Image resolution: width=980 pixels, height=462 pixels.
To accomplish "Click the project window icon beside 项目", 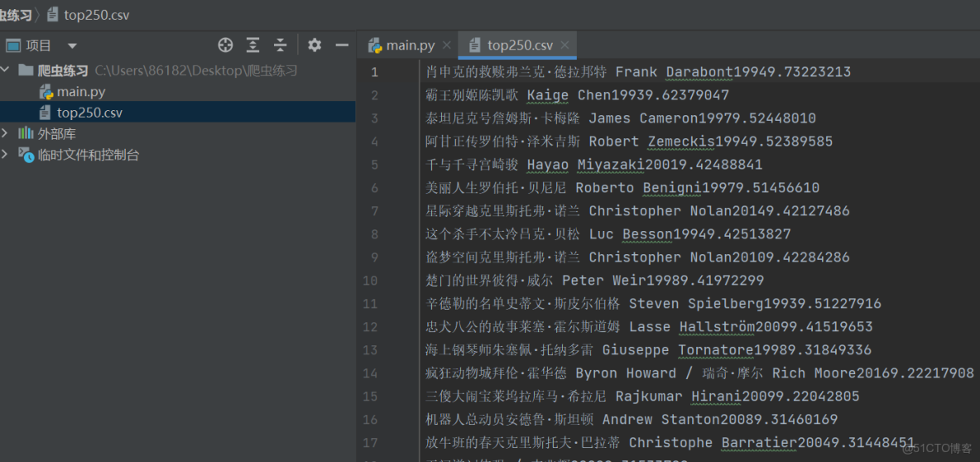I will pyautogui.click(x=13, y=45).
